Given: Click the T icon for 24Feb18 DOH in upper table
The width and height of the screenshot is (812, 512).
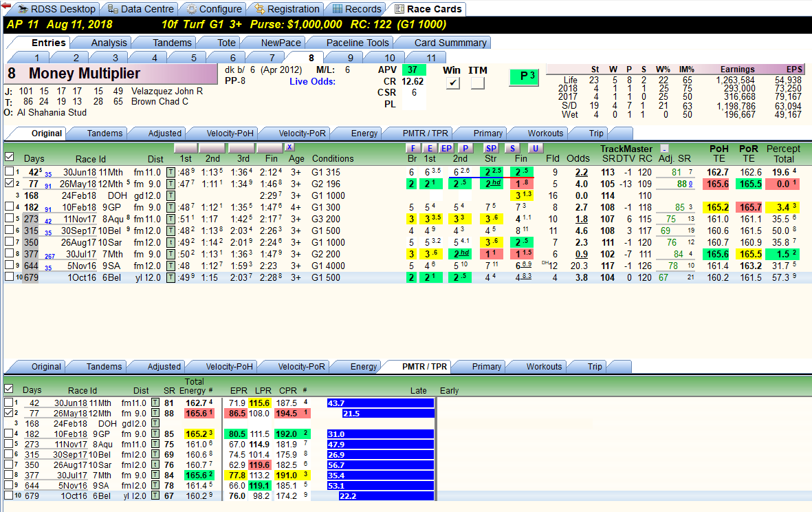Looking at the screenshot, I should [171, 196].
